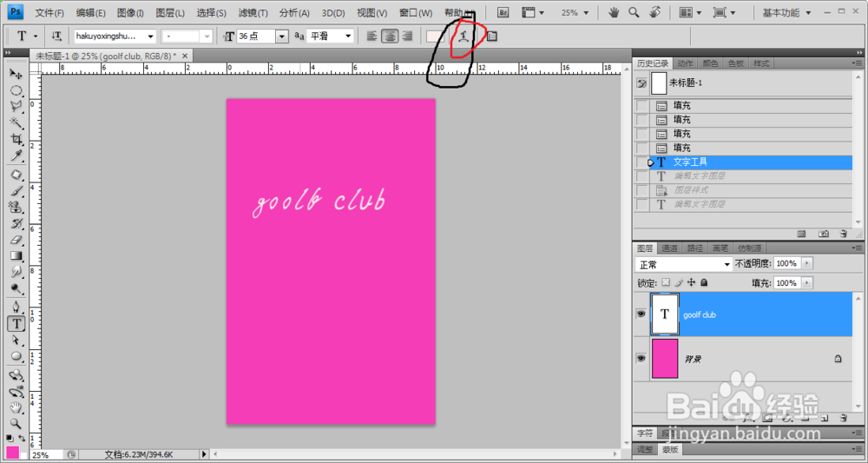Create new snapshot in History panel
This screenshot has height=463, width=868.
(x=823, y=234)
